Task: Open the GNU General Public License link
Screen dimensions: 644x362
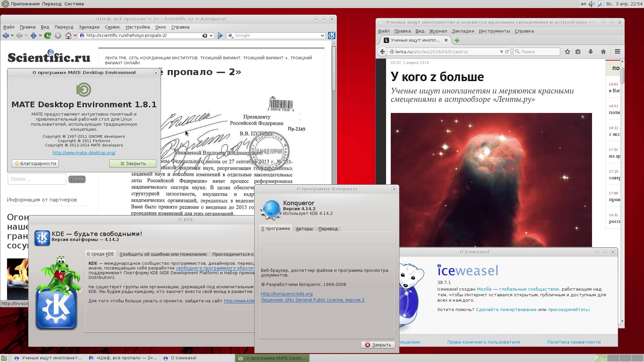Action: tap(313, 300)
